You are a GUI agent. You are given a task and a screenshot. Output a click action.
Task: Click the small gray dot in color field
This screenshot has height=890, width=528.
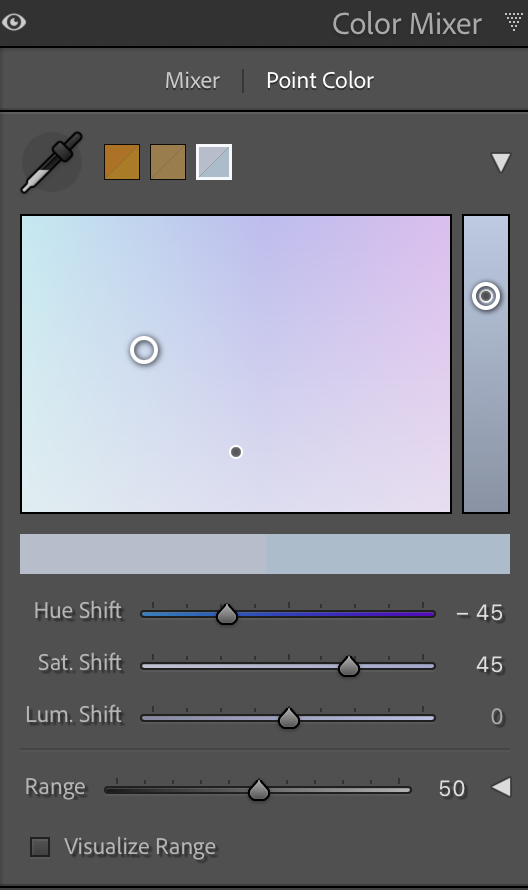[236, 452]
